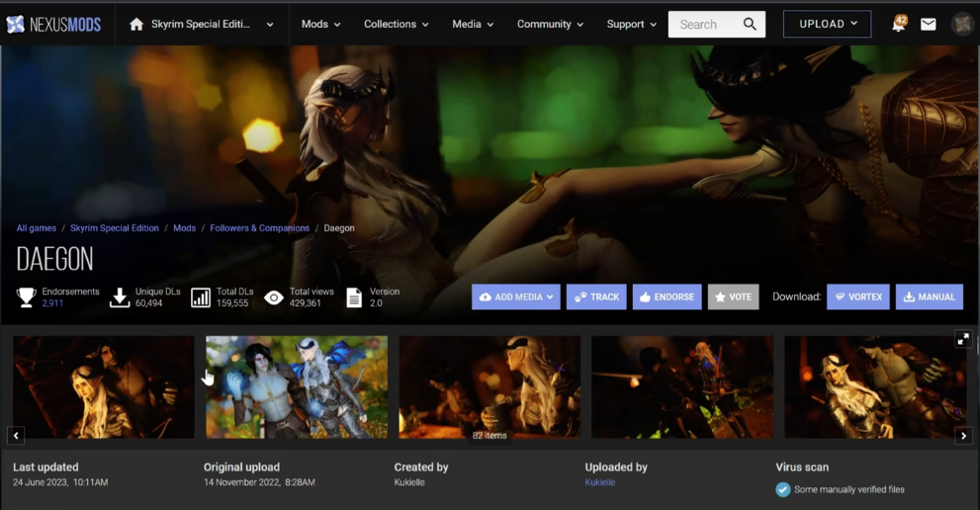Open the Mods menu

tap(320, 24)
